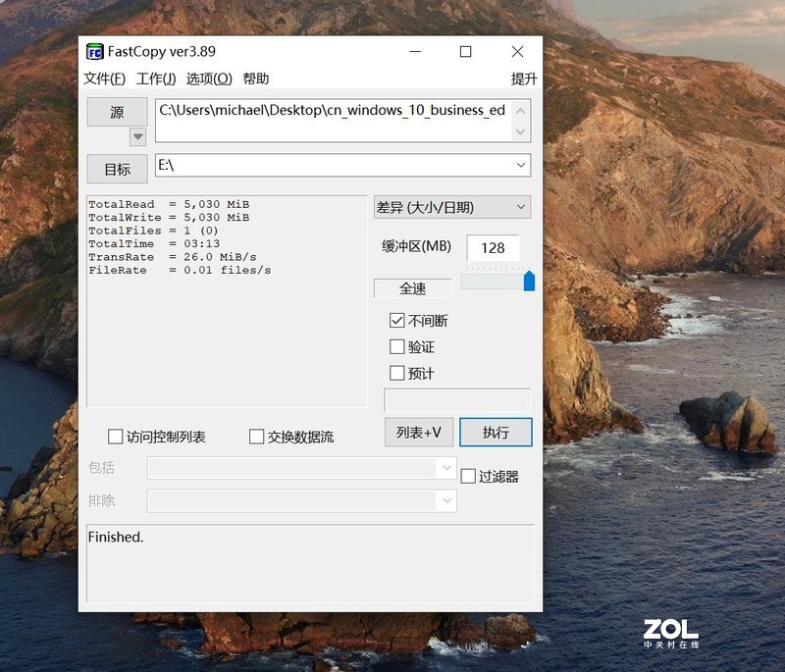Open the 帮助 menu

coord(256,78)
